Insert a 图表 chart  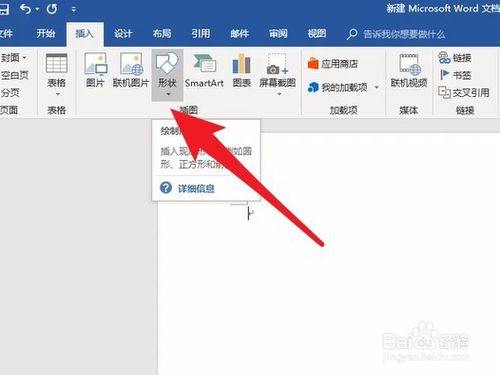(242, 70)
